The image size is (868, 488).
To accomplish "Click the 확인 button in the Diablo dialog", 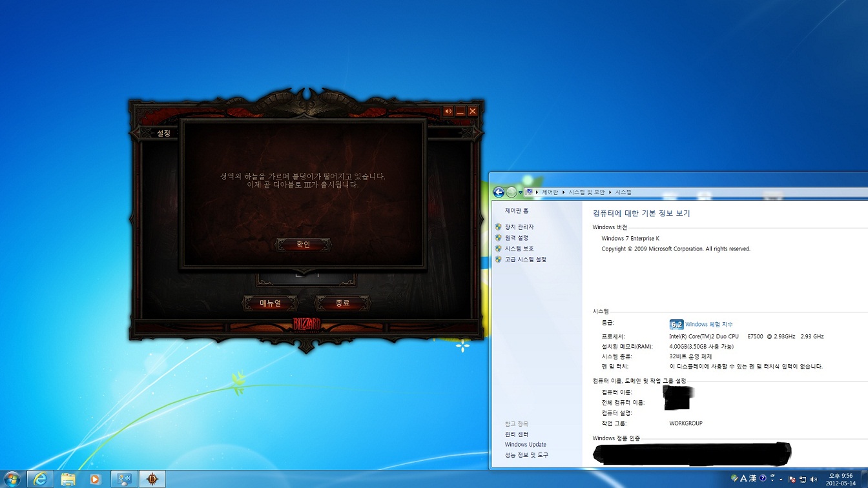I will click(x=304, y=245).
